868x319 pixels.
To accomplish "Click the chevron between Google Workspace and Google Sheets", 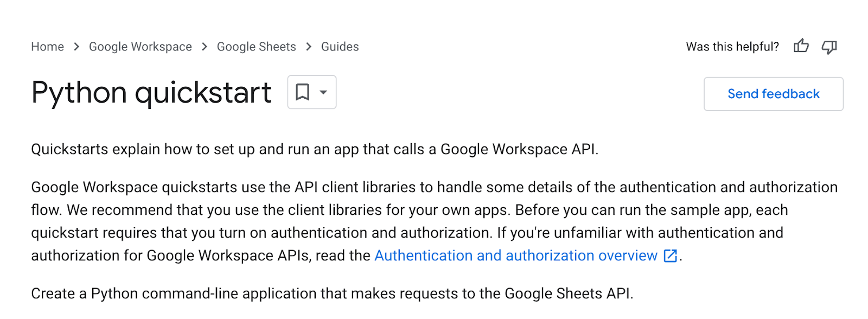I will [x=205, y=47].
